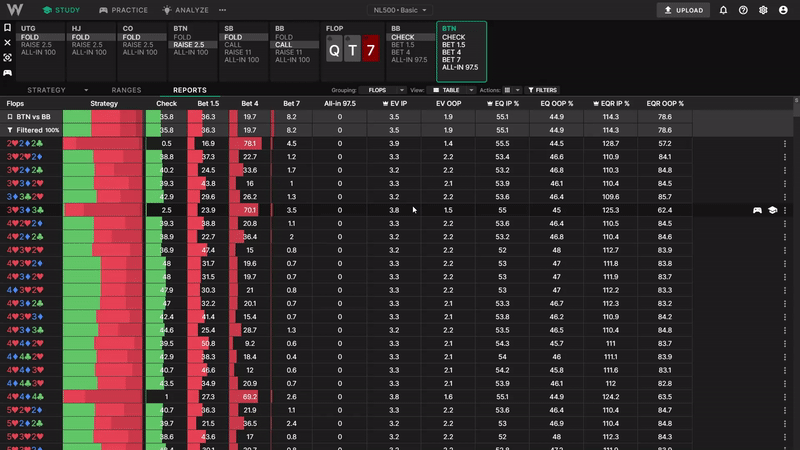
Task: Open the Strategy tab
Action: click(x=46, y=90)
